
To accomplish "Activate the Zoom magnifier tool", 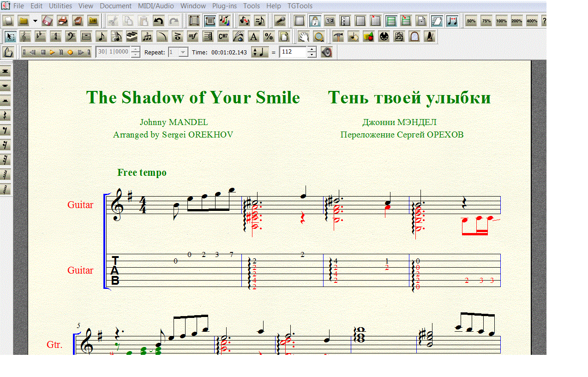I will pos(318,36).
